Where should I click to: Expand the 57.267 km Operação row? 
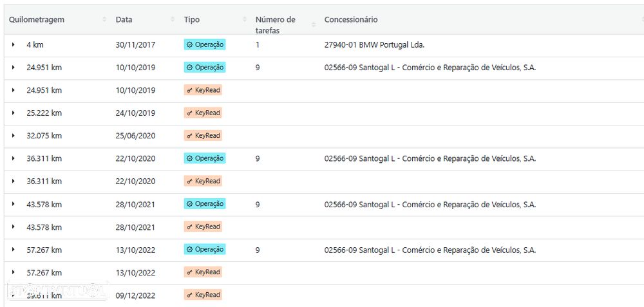(13, 250)
